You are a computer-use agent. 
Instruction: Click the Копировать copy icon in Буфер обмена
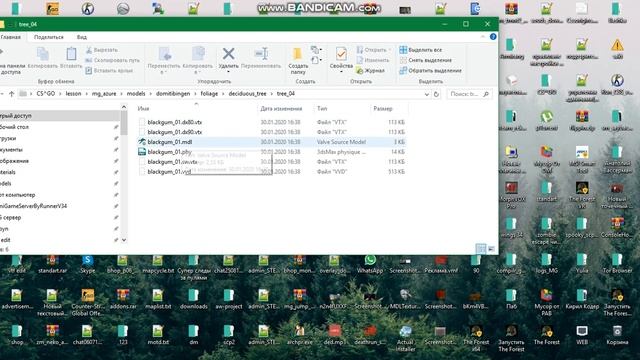pos(43,54)
